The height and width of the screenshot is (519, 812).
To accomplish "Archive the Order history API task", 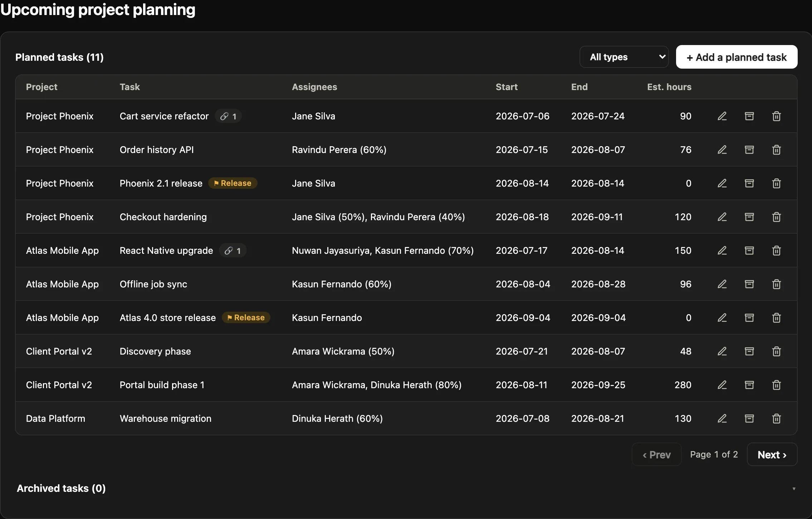I will [x=749, y=150].
